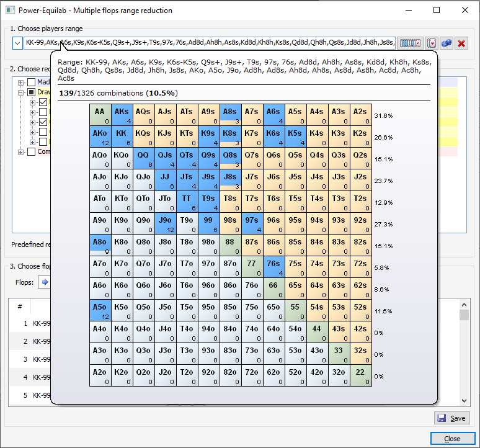This screenshot has height=448, width=480.
Task: Click the J9o cell in the grid
Action: point(166,223)
